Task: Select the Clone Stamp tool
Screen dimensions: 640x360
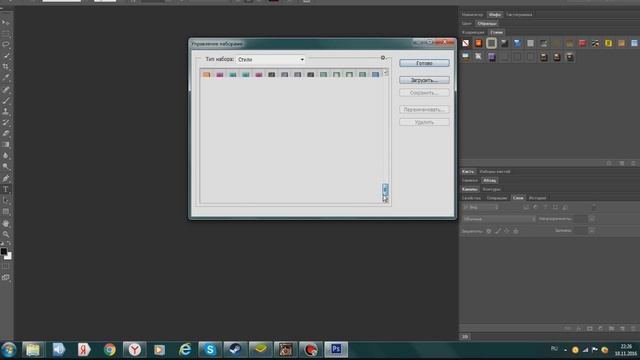Action: coord(6,111)
